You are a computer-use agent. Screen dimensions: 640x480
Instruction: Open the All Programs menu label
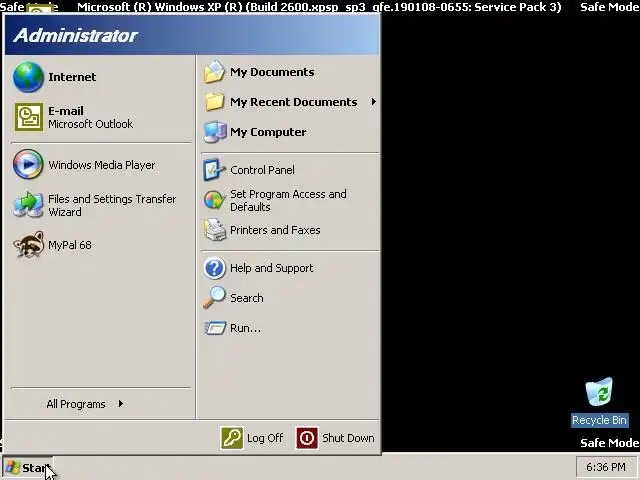point(76,404)
